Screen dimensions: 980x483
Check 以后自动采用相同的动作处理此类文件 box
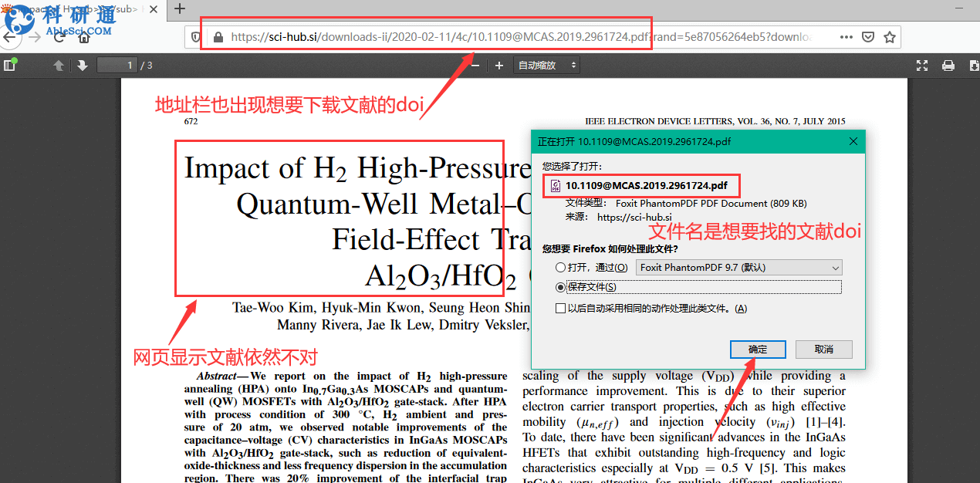click(x=560, y=309)
